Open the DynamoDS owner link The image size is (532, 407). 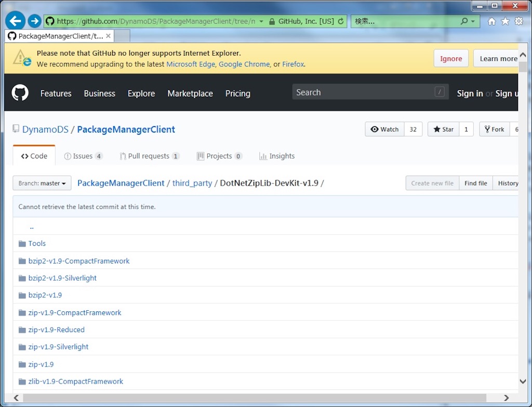pos(45,129)
